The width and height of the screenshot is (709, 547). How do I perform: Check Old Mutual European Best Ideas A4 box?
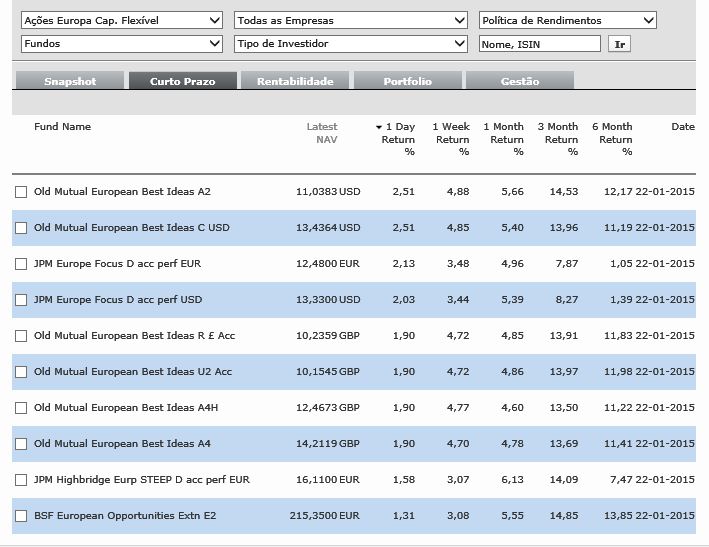click(x=21, y=444)
